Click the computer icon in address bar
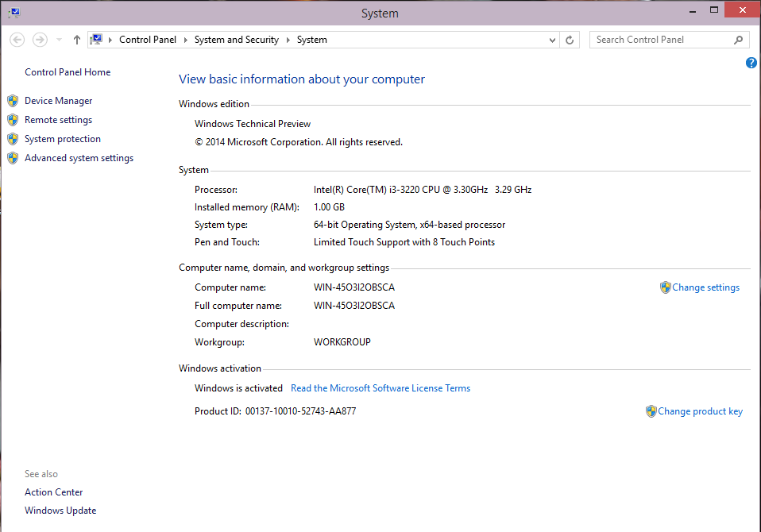Image resolution: width=761 pixels, height=532 pixels. 96,40
